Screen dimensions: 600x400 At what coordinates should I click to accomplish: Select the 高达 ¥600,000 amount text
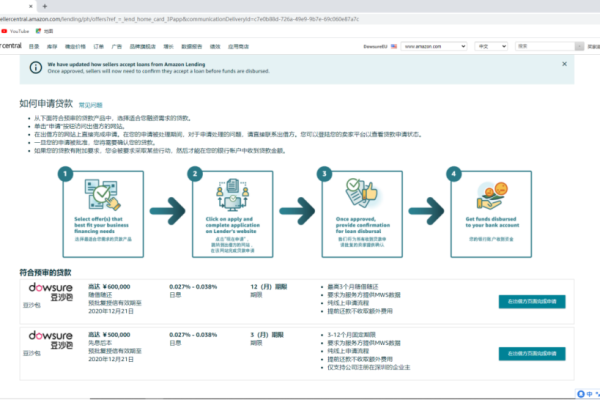(x=109, y=287)
